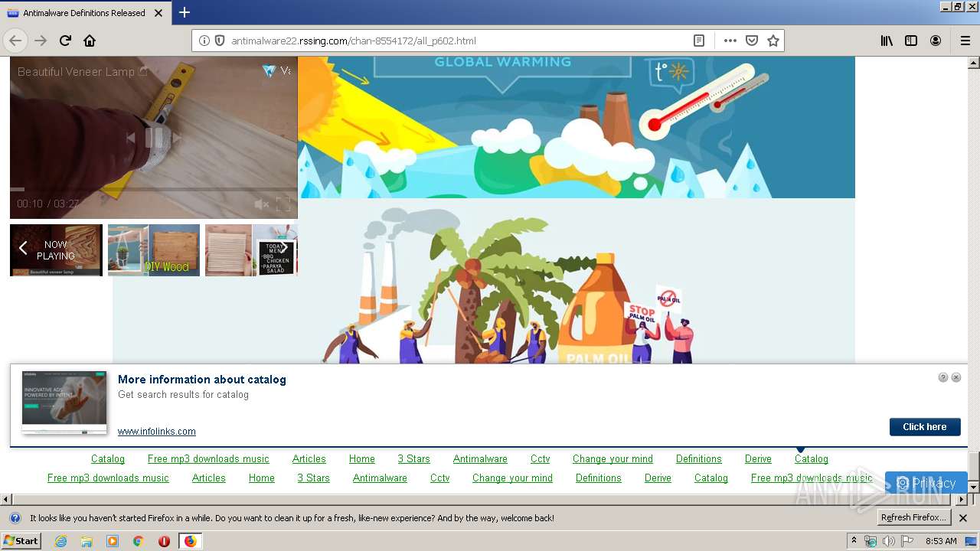
Task: Reload the current page
Action: pos(65,41)
